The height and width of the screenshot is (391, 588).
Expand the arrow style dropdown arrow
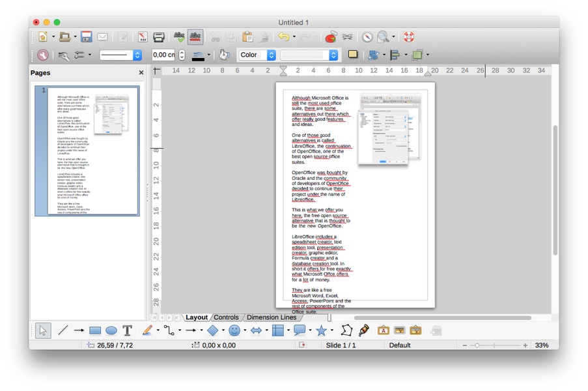(x=90, y=55)
